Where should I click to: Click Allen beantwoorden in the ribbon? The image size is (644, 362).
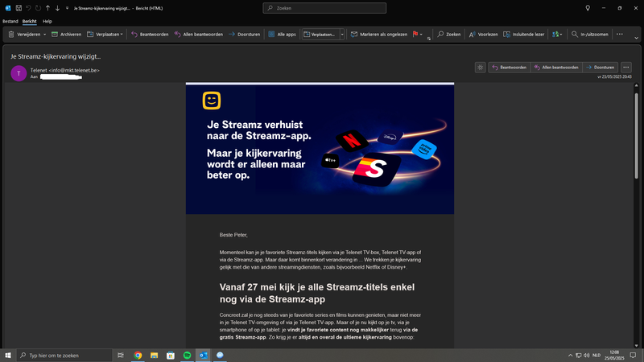[x=198, y=34]
